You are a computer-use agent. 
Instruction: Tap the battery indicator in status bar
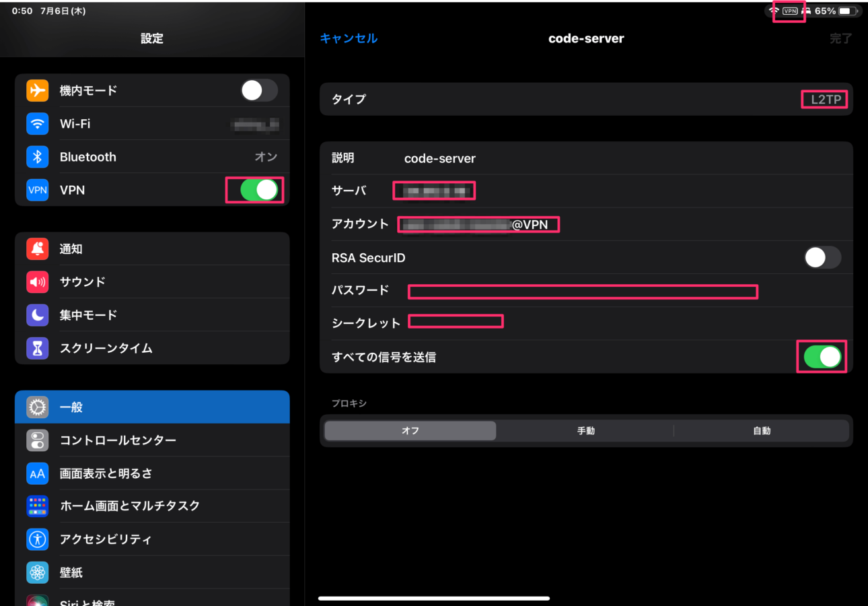point(848,11)
